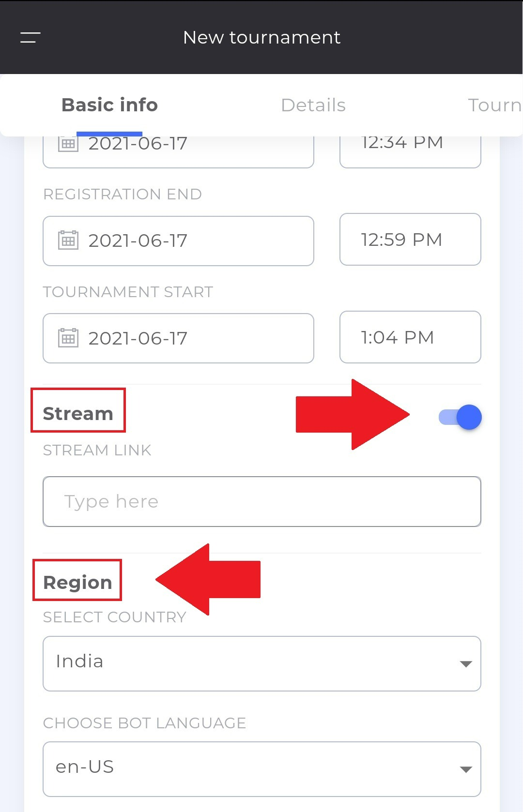Select the Basic info tab
Screen dimensions: 523x812
(x=109, y=105)
